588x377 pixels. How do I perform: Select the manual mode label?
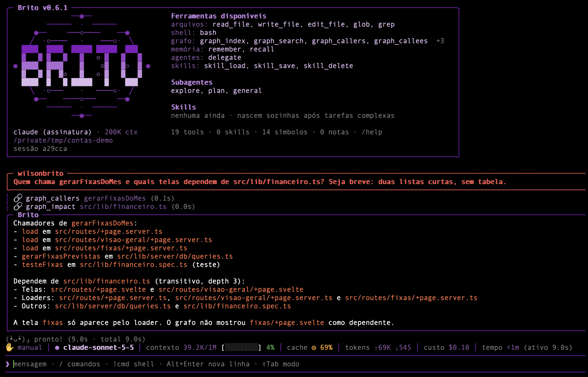(x=30, y=347)
